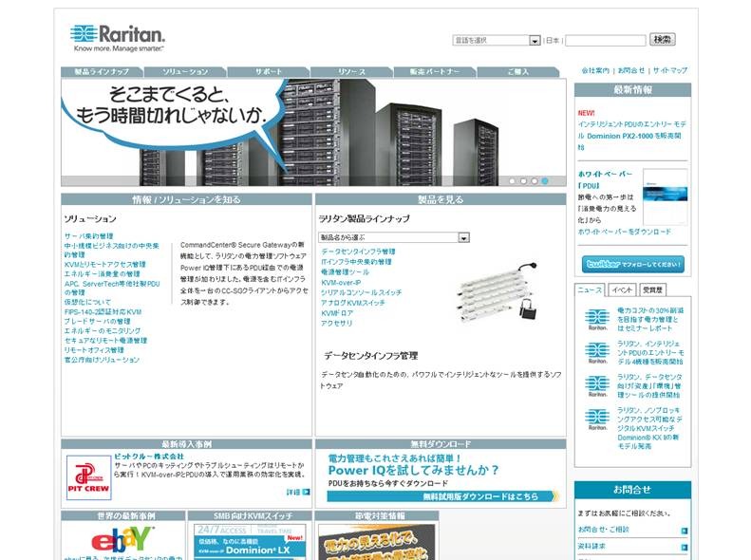Open the 電源管理ツール product link

345,271
